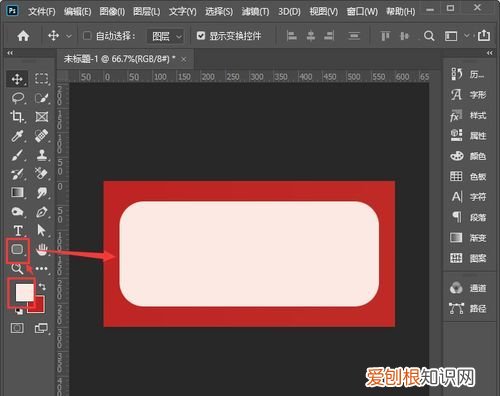Open the View menu
Image resolution: width=500 pixels, height=396 pixels.
pyautogui.click(x=324, y=12)
